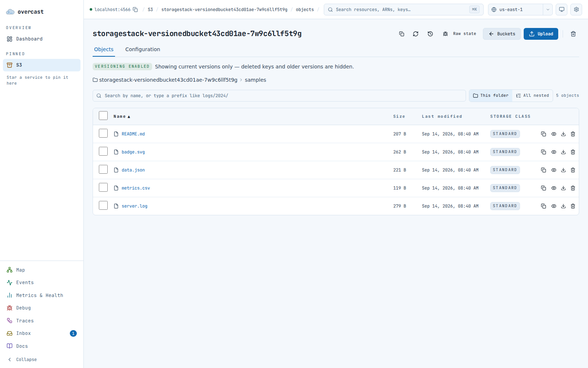Download data.json

pos(563,170)
